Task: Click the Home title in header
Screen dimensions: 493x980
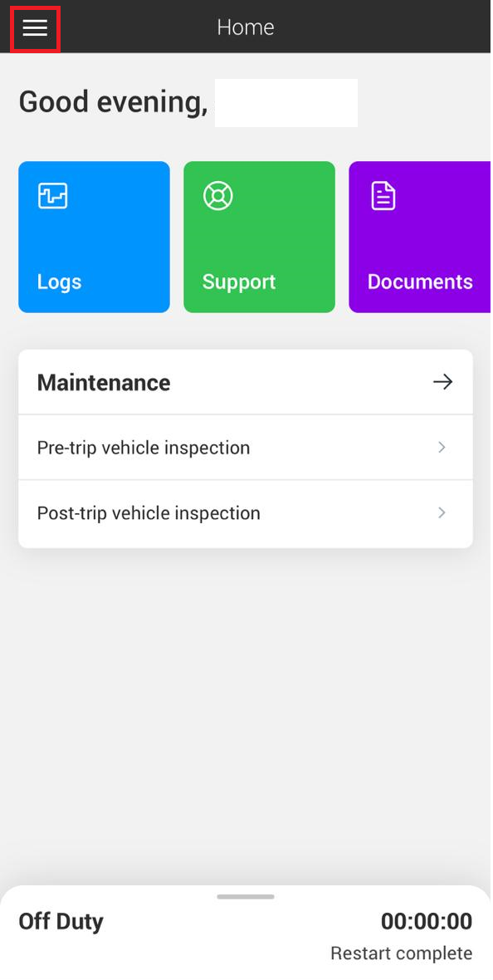Action: 246,27
